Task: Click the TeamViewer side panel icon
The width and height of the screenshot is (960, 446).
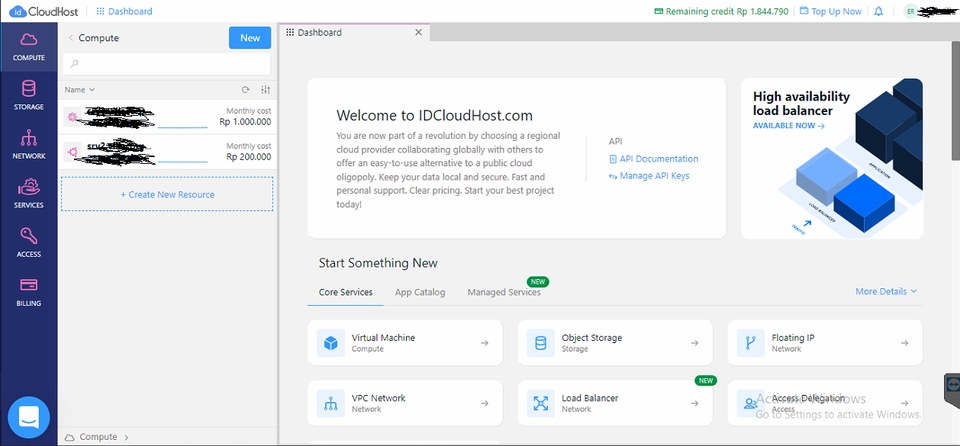Action: (952, 385)
